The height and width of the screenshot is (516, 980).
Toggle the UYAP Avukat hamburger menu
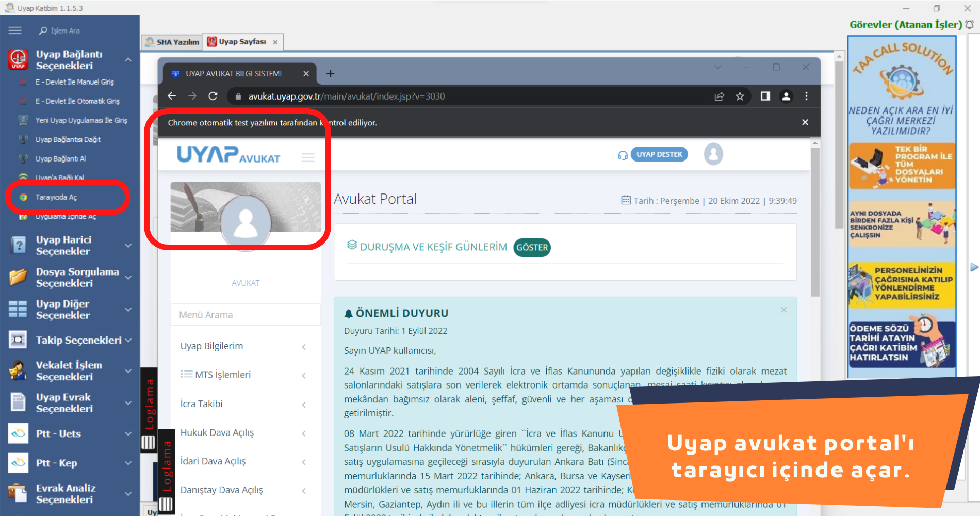[308, 157]
